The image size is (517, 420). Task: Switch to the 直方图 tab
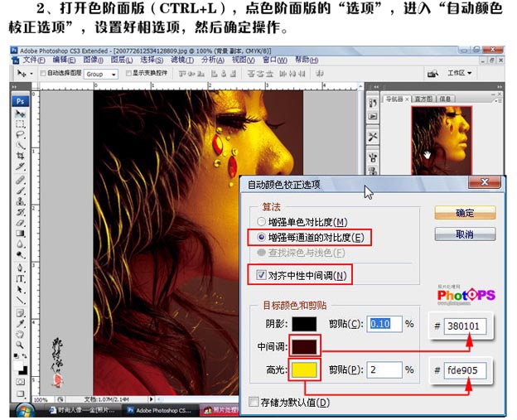[x=423, y=99]
